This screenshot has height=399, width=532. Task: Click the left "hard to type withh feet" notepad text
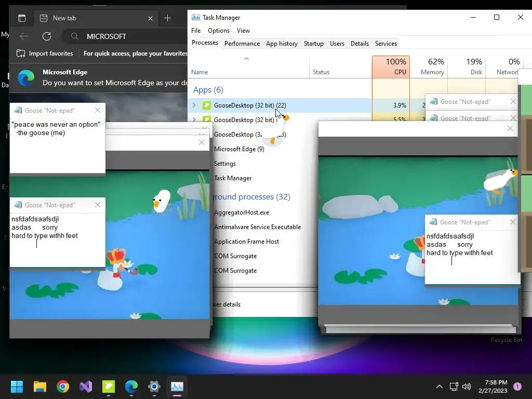45,235
